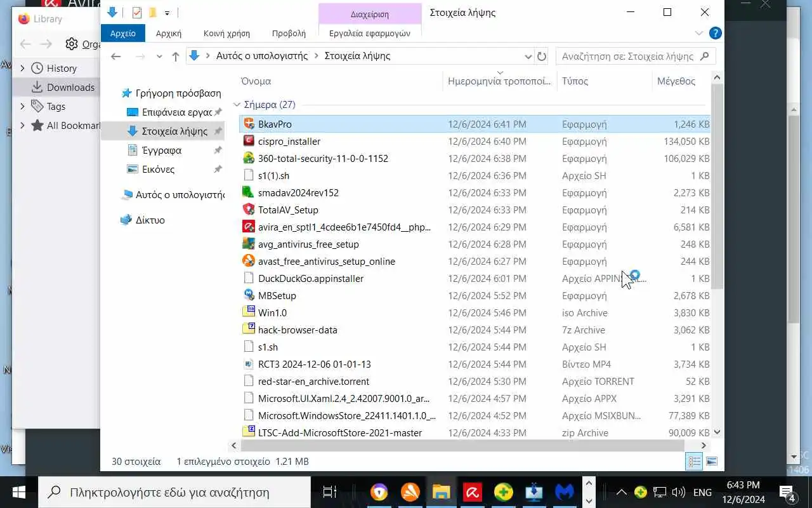This screenshot has height=508, width=812.
Task: Click the TotalAV_Setup shield icon
Action: tap(249, 210)
